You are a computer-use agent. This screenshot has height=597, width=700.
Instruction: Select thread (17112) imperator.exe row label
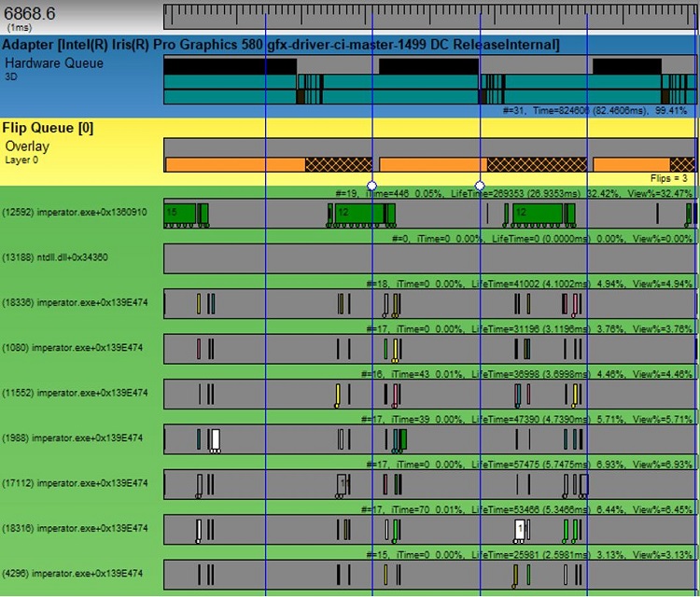pos(76,483)
